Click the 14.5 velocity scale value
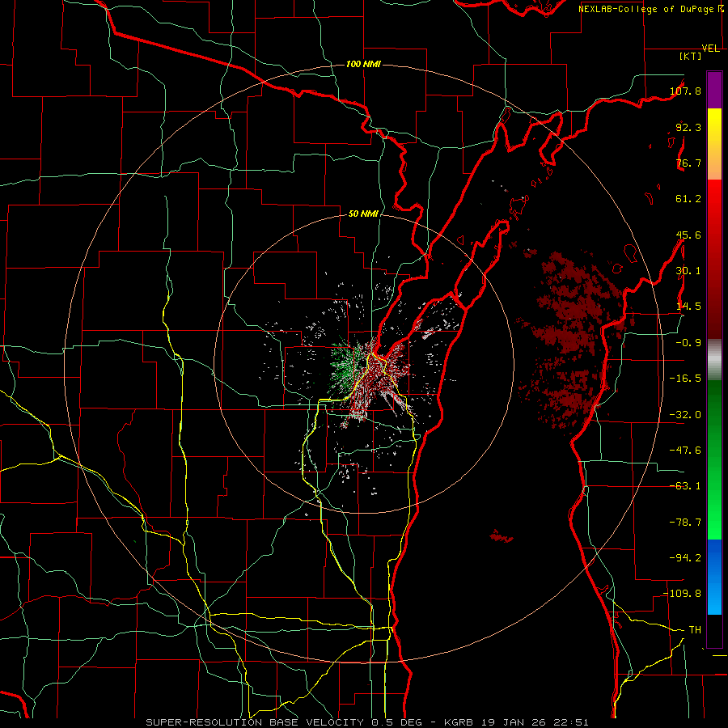 point(688,307)
